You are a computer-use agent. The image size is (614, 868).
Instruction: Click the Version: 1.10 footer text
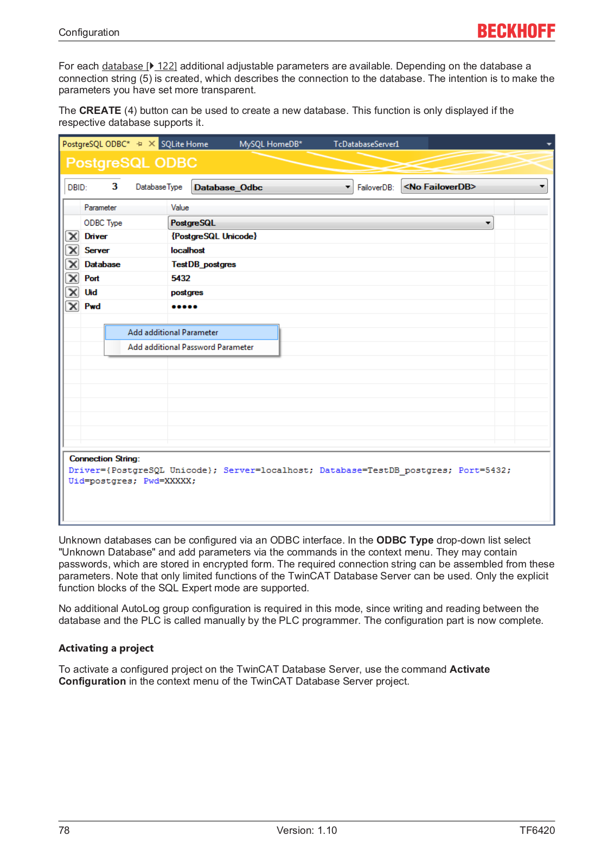click(x=306, y=831)
